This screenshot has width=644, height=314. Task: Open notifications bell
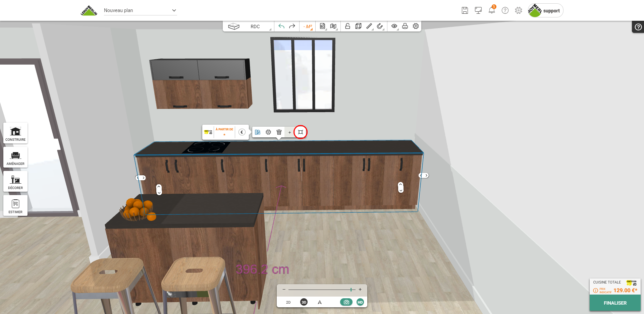coord(492,10)
